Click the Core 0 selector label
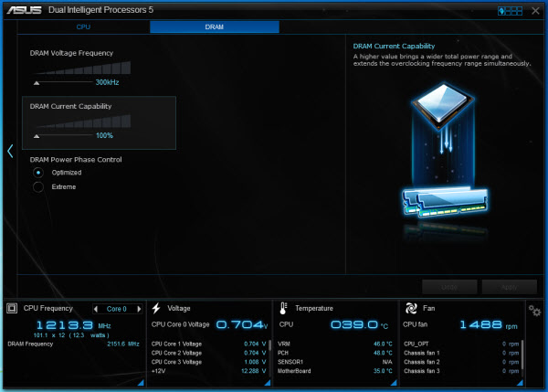 pos(116,309)
